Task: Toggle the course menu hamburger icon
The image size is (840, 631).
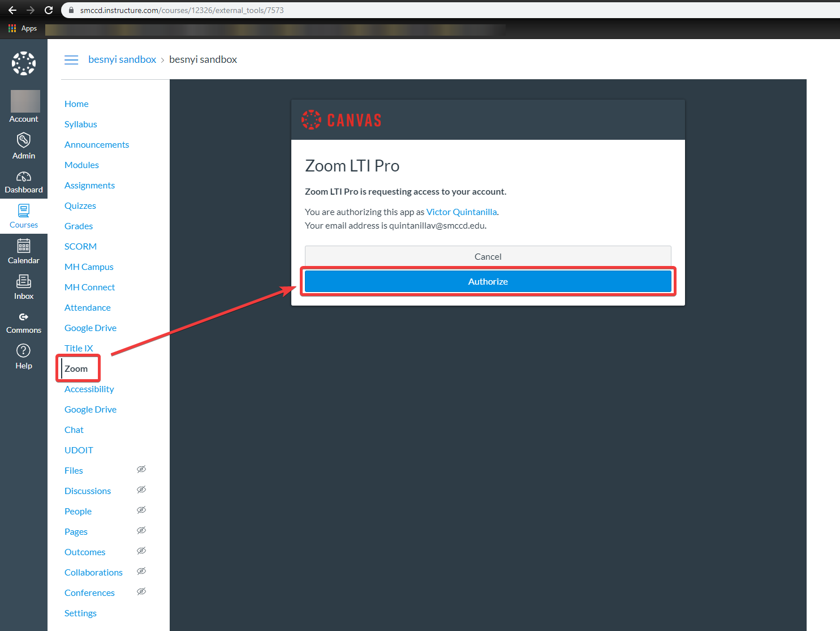Action: [x=71, y=59]
